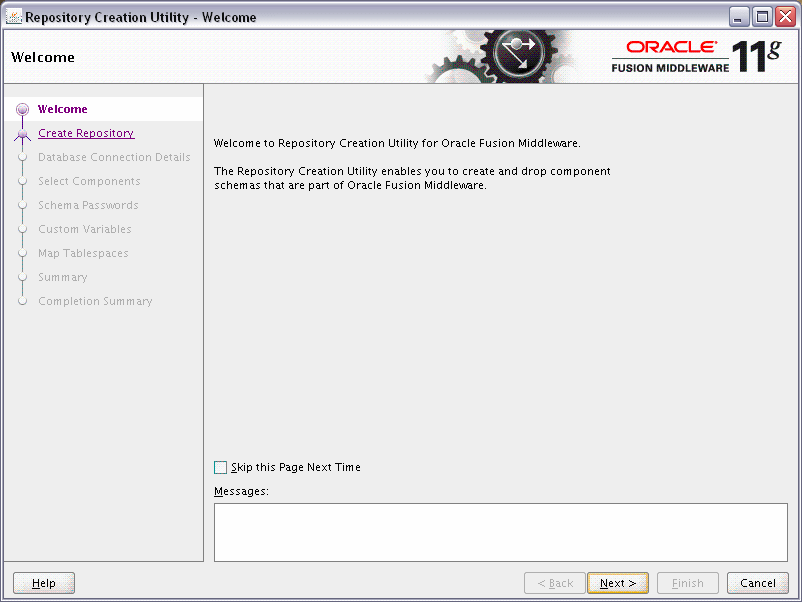
Task: Click the marker icon next to Create Repository
Action: coord(23,133)
